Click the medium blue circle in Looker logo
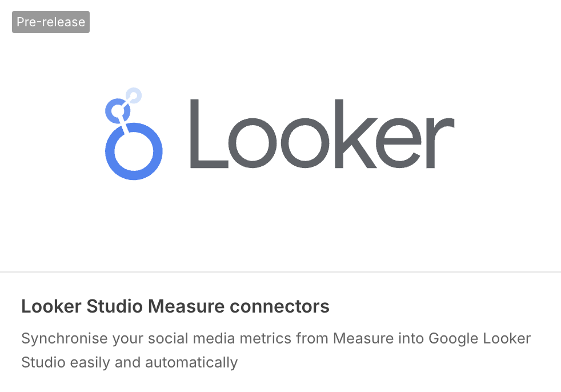Image resolution: width=561 pixels, height=392 pixels. pyautogui.click(x=117, y=111)
